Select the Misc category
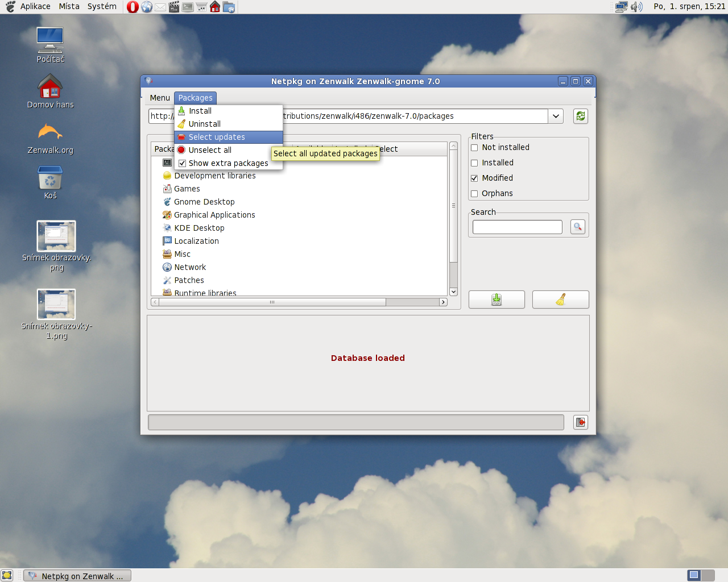The image size is (728, 582). pos(182,254)
